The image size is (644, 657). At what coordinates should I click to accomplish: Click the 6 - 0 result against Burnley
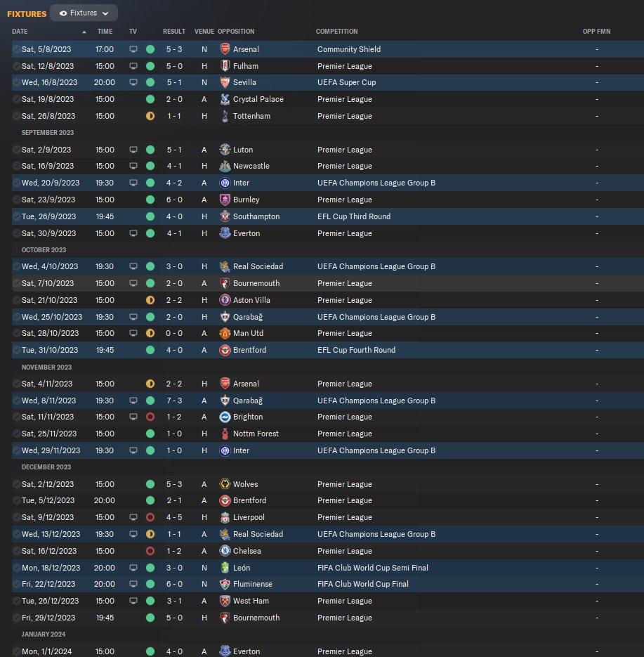pos(174,200)
